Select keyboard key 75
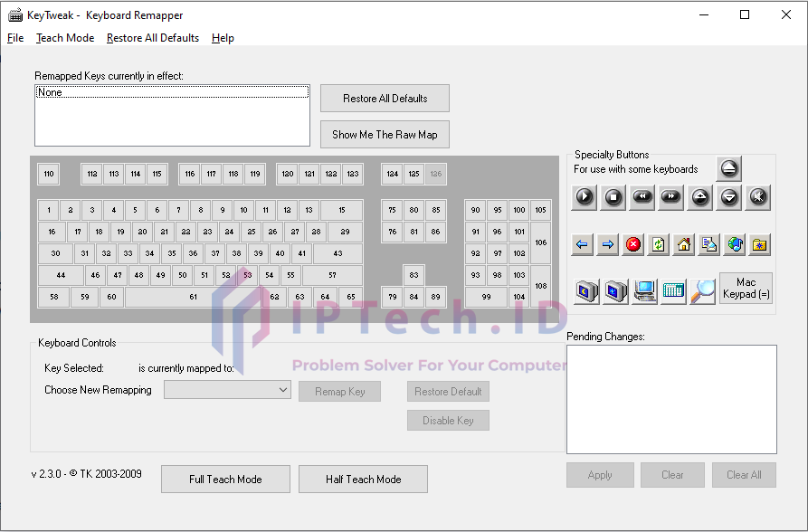The width and height of the screenshot is (808, 532). coord(392,210)
